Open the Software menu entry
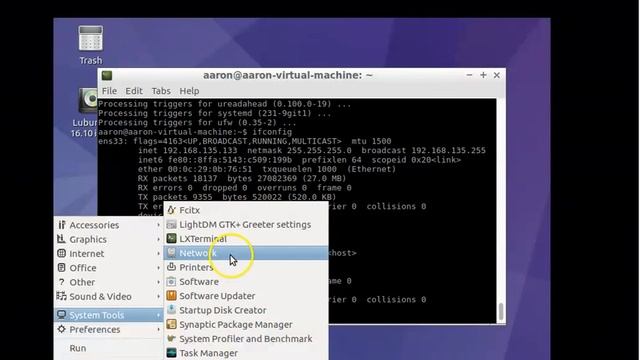The height and width of the screenshot is (360, 640). 246,282
